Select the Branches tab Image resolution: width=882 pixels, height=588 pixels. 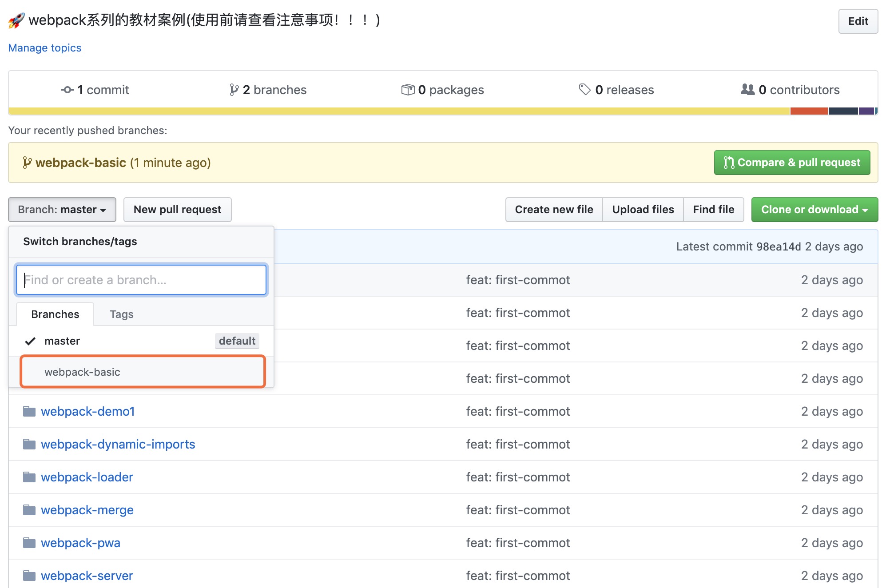point(55,314)
